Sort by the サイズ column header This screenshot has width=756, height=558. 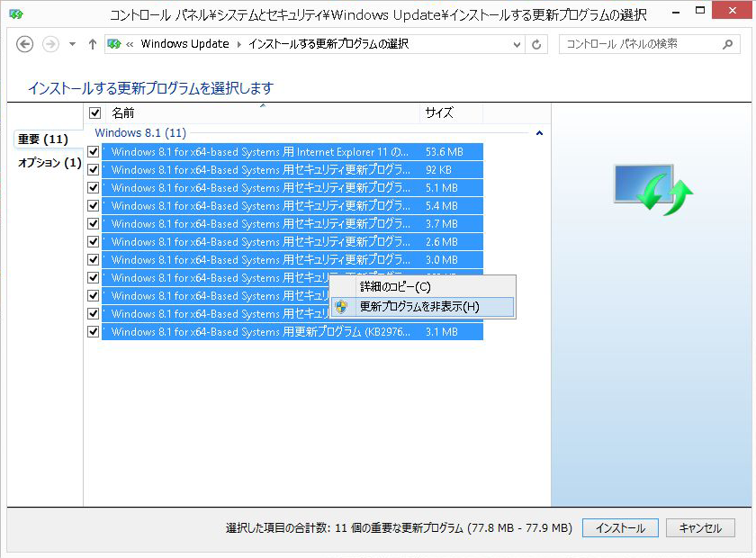451,112
